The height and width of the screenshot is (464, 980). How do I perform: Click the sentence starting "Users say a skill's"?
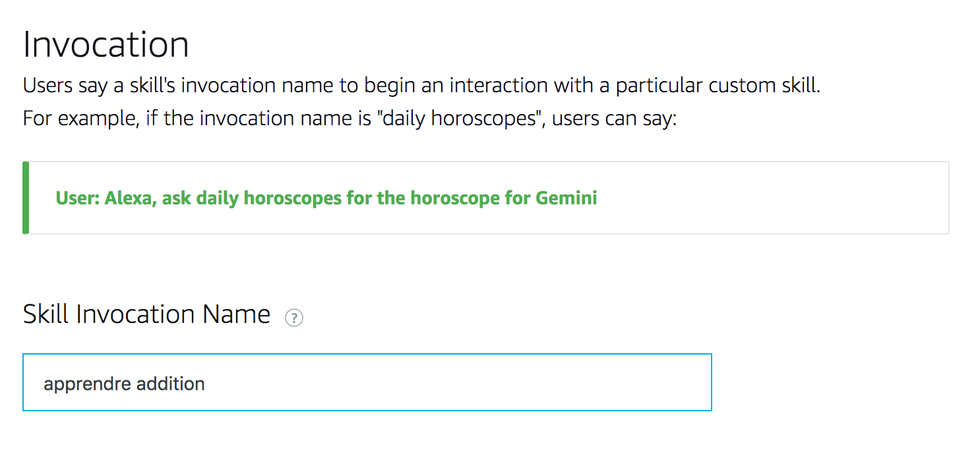[x=421, y=86]
